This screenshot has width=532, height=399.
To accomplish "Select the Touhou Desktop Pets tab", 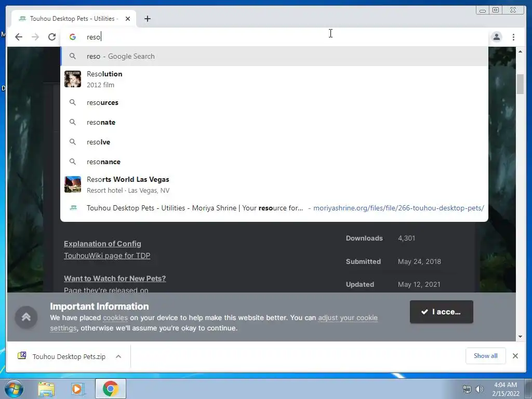I will pos(74,19).
